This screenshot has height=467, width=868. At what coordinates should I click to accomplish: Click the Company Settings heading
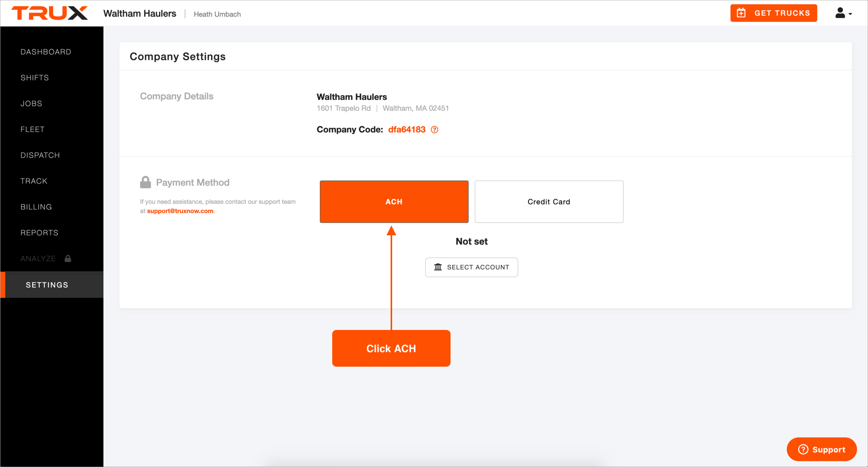(x=178, y=56)
